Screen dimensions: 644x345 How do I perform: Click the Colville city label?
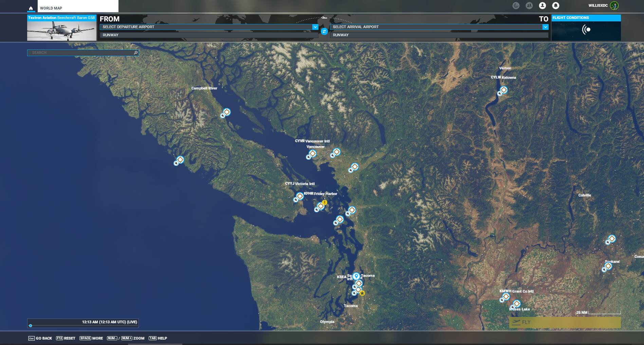click(x=585, y=195)
